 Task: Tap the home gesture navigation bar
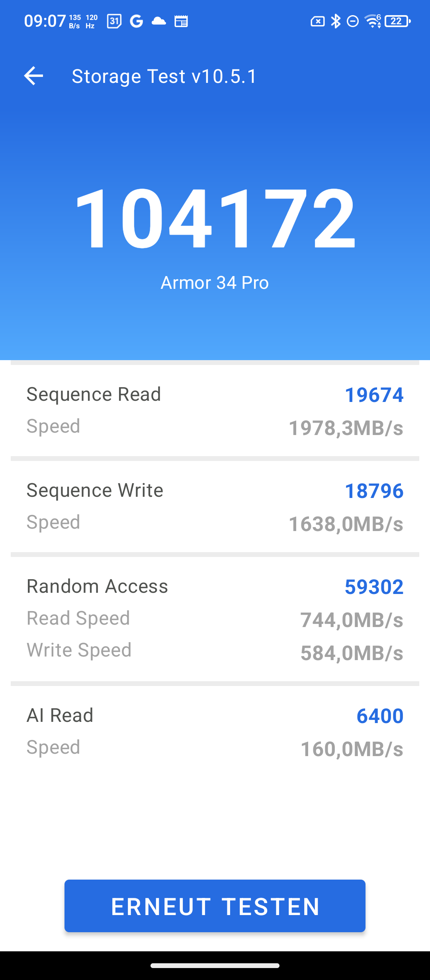215,965
